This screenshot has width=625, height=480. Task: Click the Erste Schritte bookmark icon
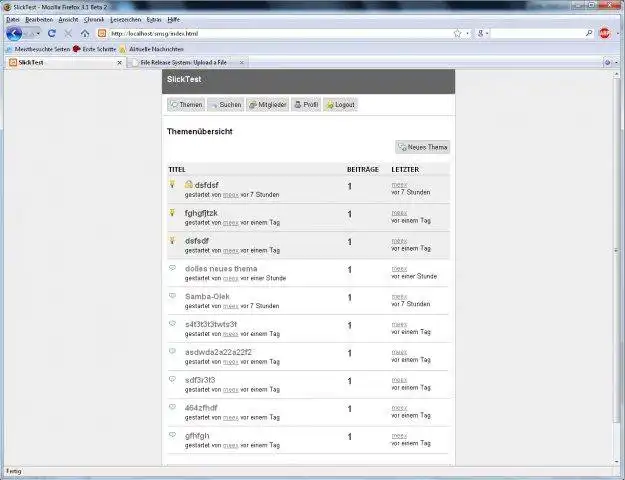tap(77, 49)
